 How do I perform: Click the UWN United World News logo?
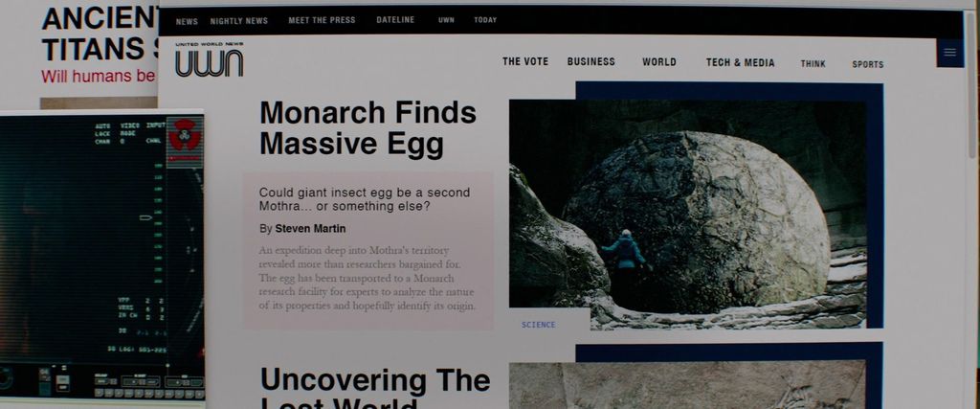[x=209, y=60]
